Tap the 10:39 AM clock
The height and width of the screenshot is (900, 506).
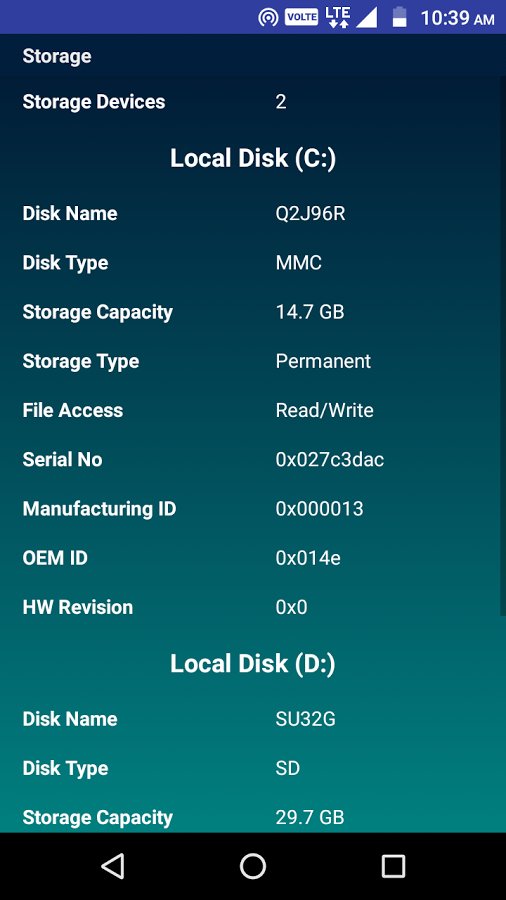point(457,18)
